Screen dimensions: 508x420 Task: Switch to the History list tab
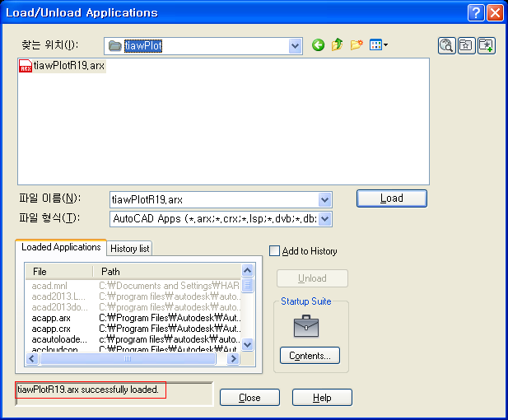coord(129,249)
